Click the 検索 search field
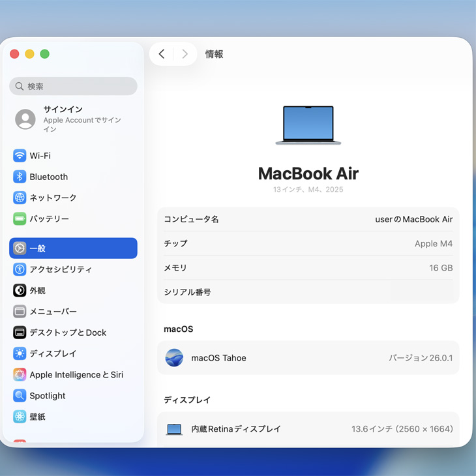476x476 pixels. point(73,86)
